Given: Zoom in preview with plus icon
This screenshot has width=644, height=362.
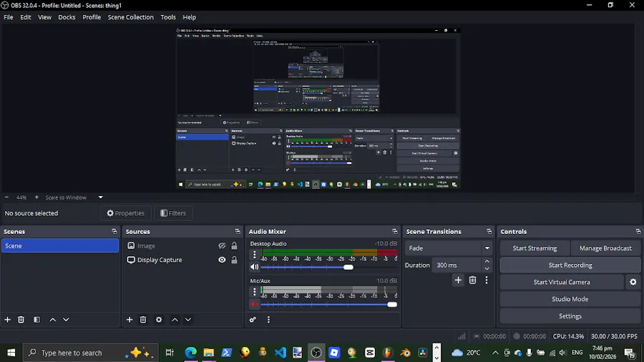Looking at the screenshot, I should (36, 197).
